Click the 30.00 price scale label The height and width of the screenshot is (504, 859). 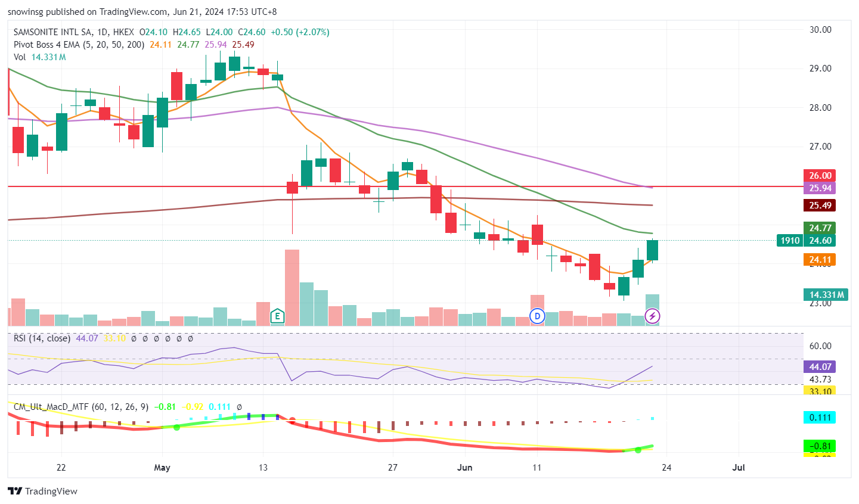coord(820,30)
